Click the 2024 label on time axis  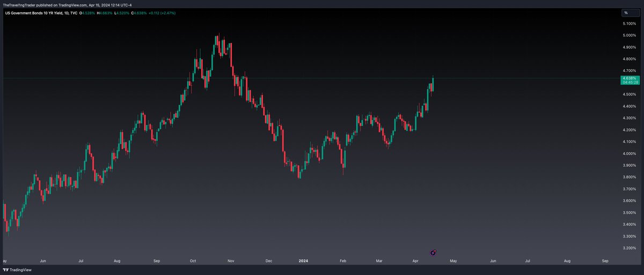(304, 261)
